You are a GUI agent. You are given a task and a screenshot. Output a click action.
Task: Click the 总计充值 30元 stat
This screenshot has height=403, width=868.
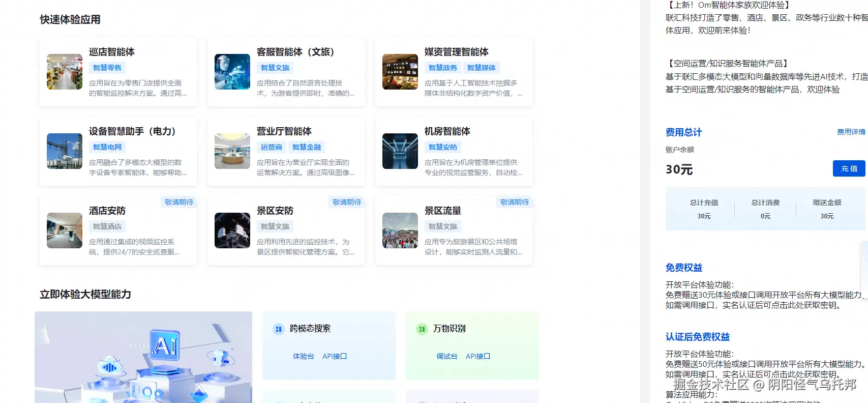click(x=704, y=209)
